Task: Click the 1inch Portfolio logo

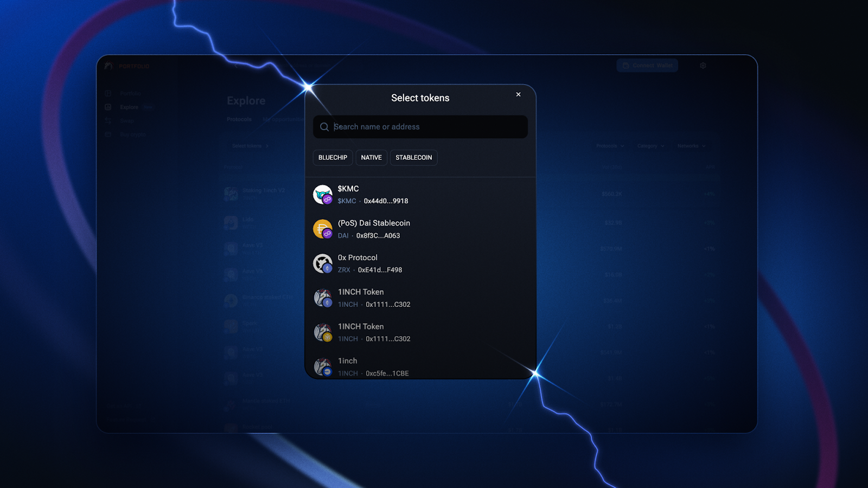Action: pyautogui.click(x=127, y=66)
